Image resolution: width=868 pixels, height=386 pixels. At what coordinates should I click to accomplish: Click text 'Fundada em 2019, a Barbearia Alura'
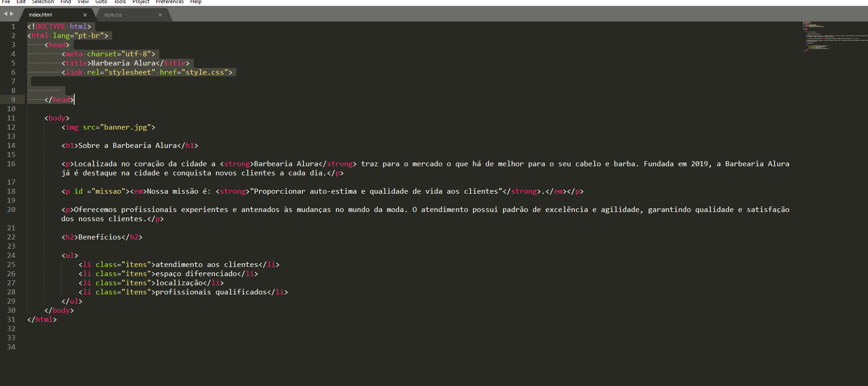[x=716, y=164]
